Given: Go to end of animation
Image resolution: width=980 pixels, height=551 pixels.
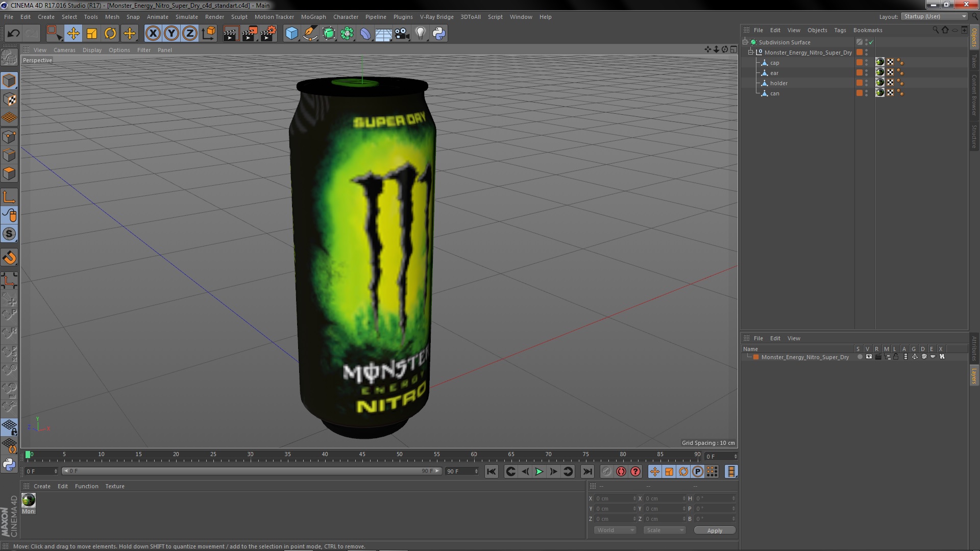Looking at the screenshot, I should click(587, 472).
